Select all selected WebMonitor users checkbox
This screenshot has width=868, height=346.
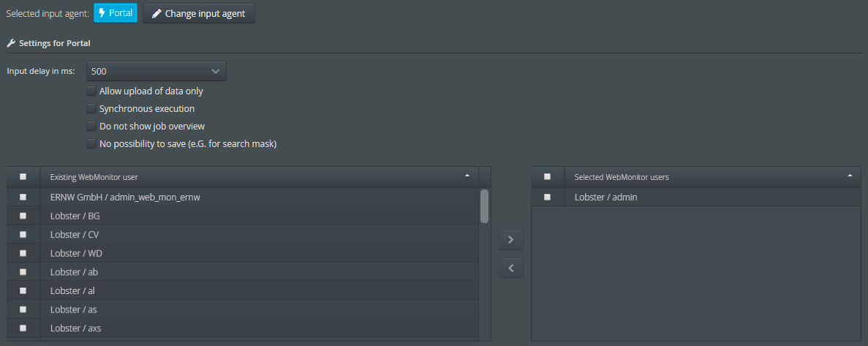point(547,176)
